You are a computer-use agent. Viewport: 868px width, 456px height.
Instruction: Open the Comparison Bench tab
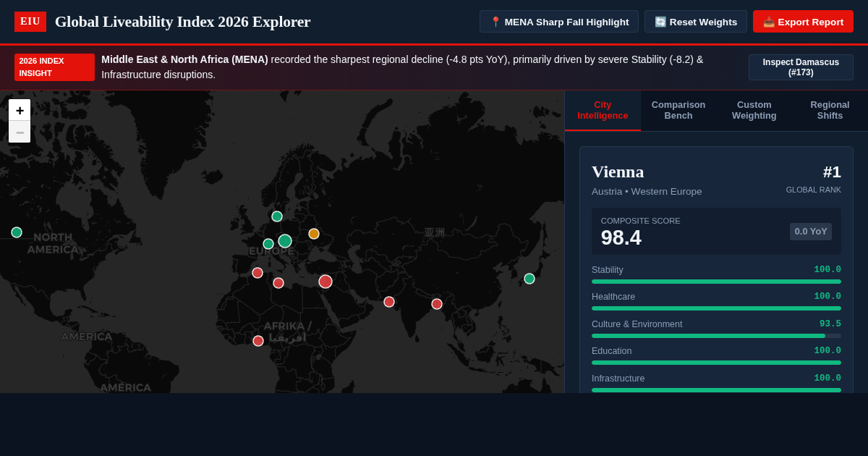pos(678,110)
